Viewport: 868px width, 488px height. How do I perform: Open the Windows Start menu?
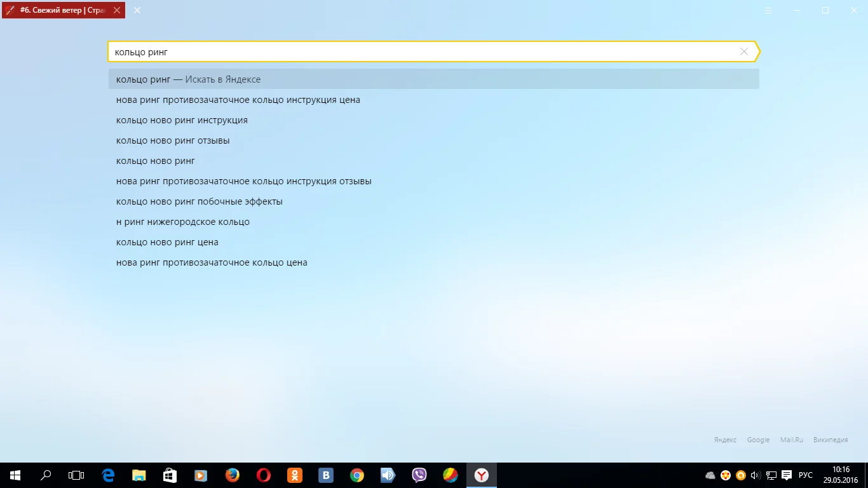click(x=15, y=475)
